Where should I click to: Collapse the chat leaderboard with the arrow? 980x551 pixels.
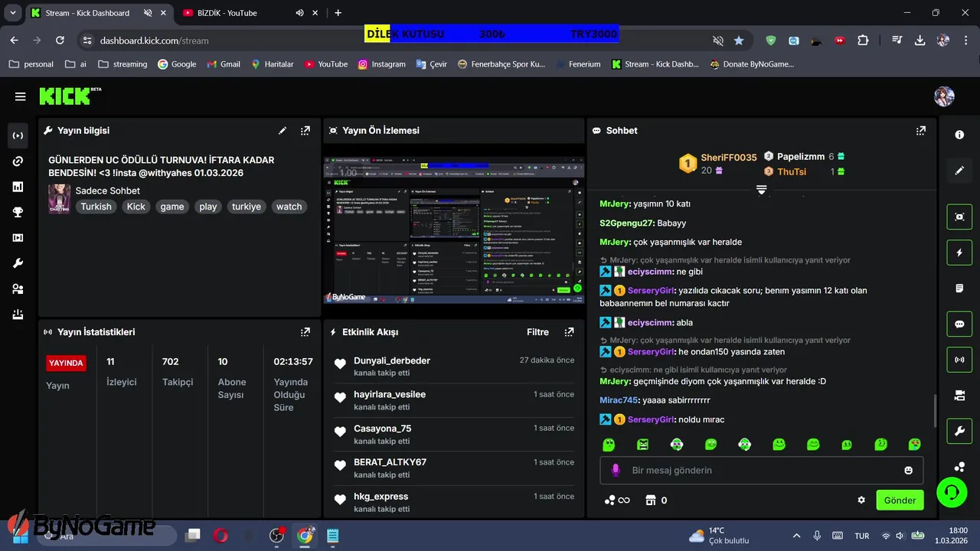(x=762, y=190)
